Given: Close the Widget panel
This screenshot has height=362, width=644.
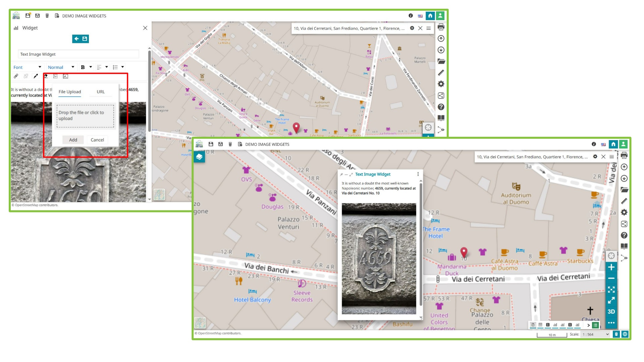Looking at the screenshot, I should point(145,28).
